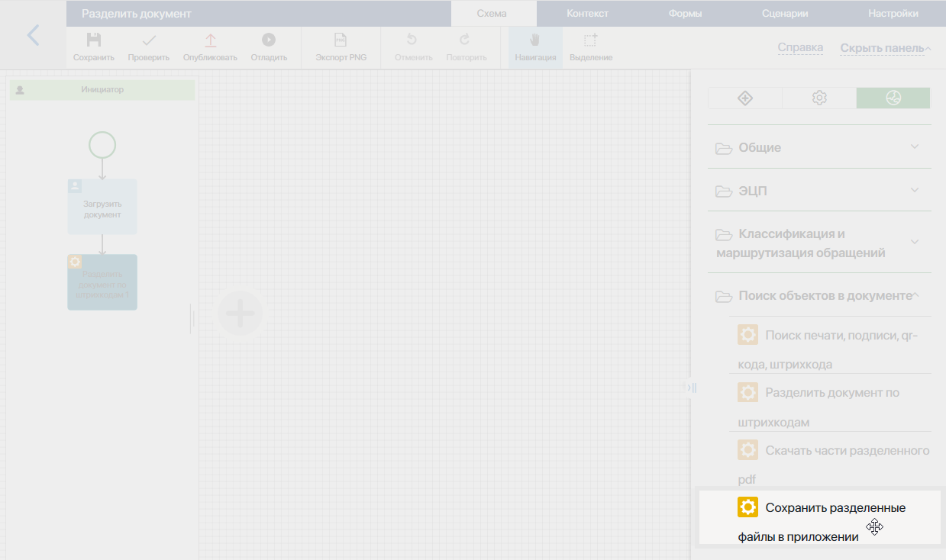The width and height of the screenshot is (946, 560).
Task: Click the circular plus zoom control on canvas
Action: (x=241, y=313)
